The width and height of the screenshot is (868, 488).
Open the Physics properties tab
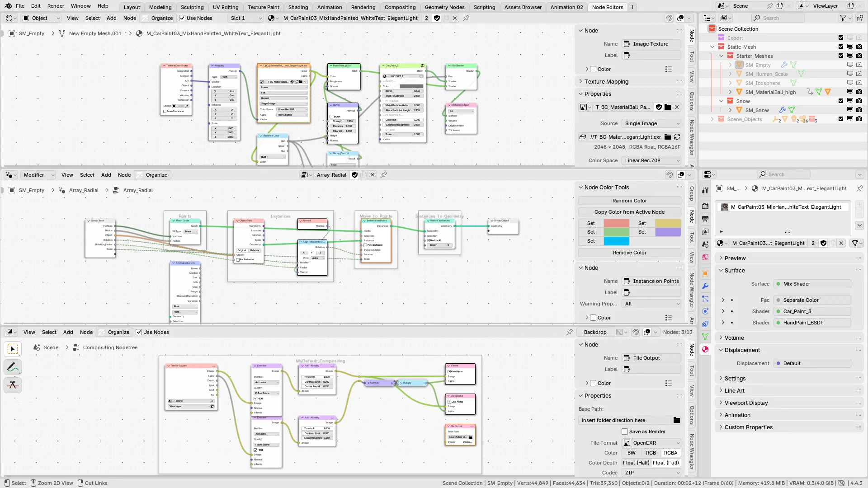[x=705, y=311]
